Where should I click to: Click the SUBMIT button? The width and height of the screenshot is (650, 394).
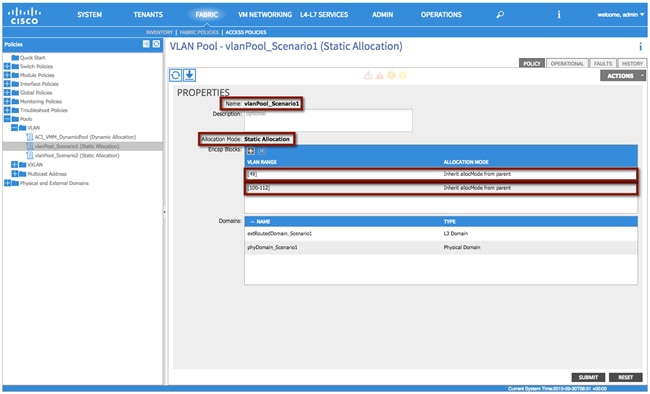tap(588, 377)
